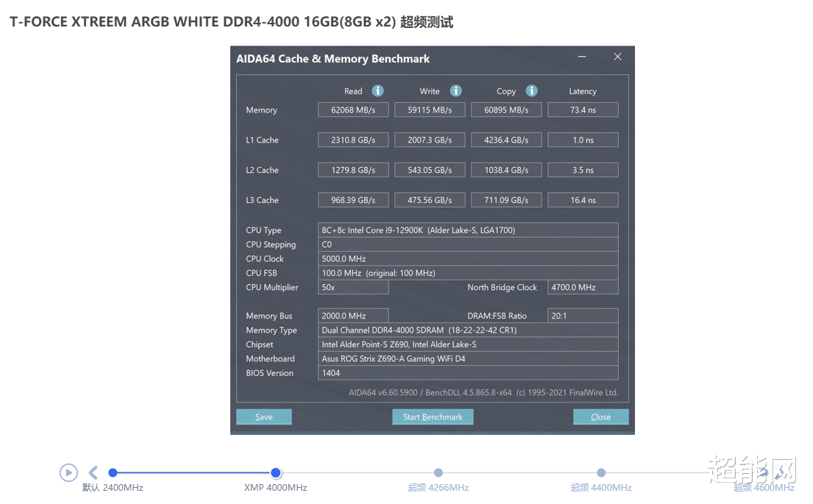Select L2 Cache Write 543.05 GB/s
813x504 pixels.
(x=430, y=170)
